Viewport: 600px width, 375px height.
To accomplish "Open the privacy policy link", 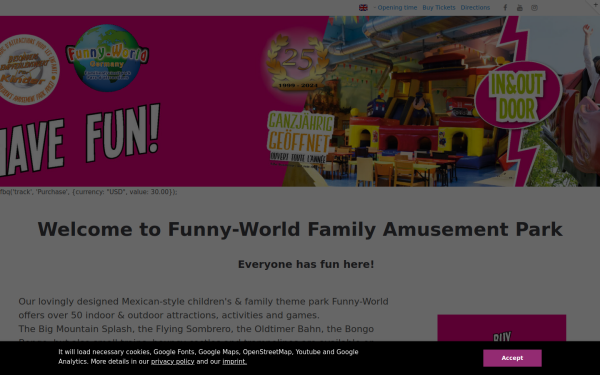I will [x=173, y=362].
